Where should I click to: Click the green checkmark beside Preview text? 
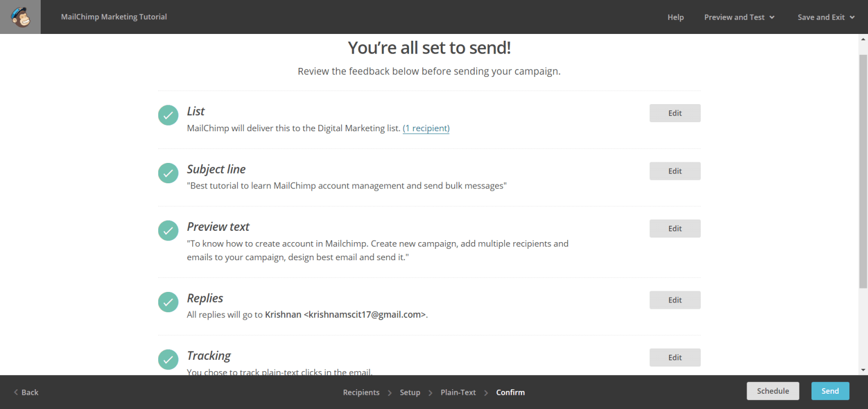168,230
